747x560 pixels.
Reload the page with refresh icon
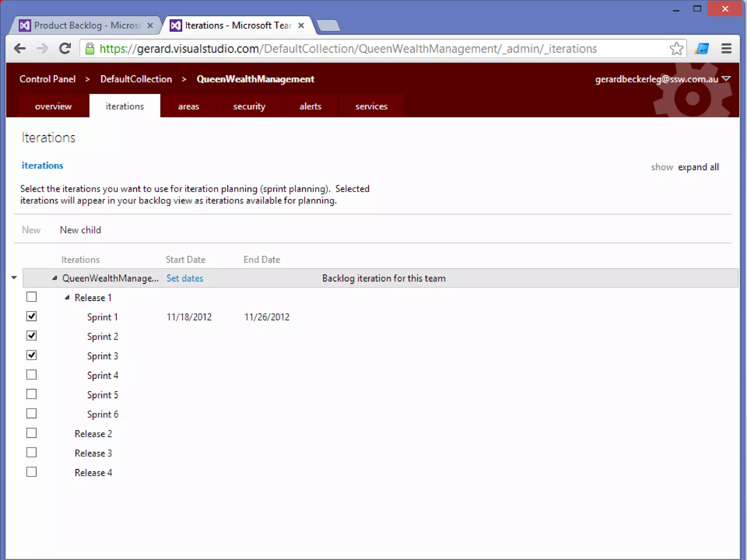click(65, 48)
